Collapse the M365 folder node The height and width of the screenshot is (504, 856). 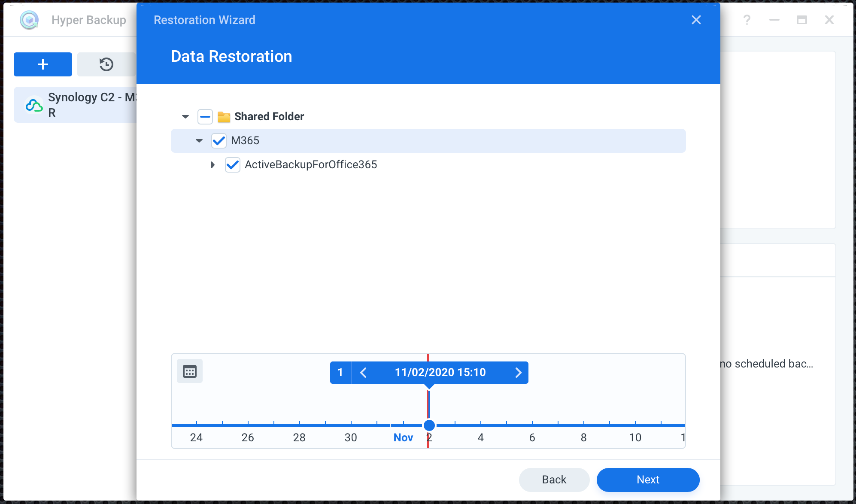click(x=199, y=141)
